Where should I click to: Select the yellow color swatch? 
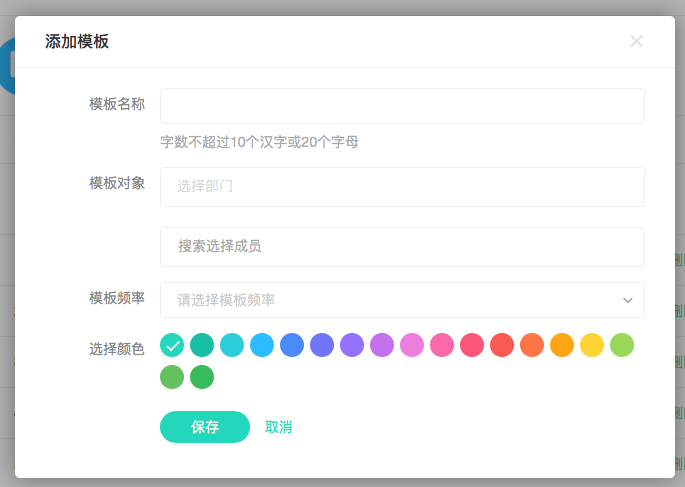click(x=592, y=346)
